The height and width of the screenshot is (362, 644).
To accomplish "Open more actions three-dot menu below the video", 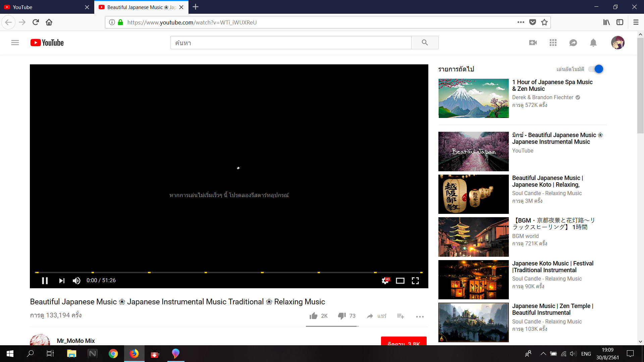I will coord(420,316).
